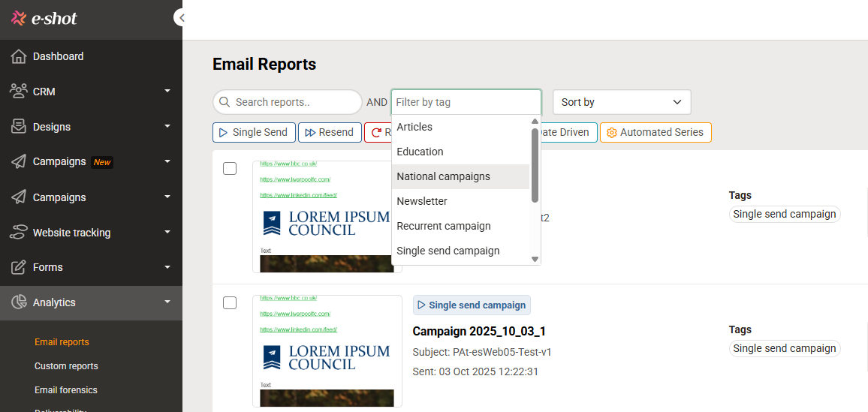Screen dimensions: 868x412
Task: Select the Articles tag option
Action: pos(460,127)
